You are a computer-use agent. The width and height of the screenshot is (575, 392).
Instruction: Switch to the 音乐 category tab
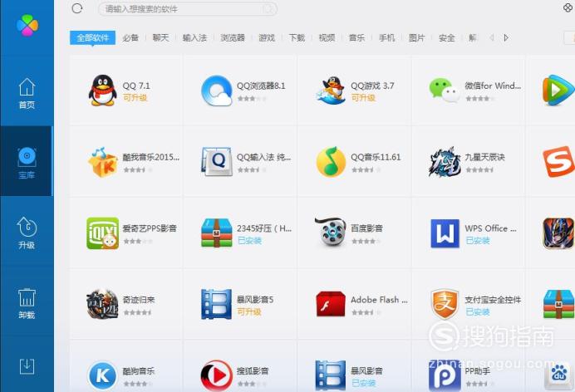point(356,37)
